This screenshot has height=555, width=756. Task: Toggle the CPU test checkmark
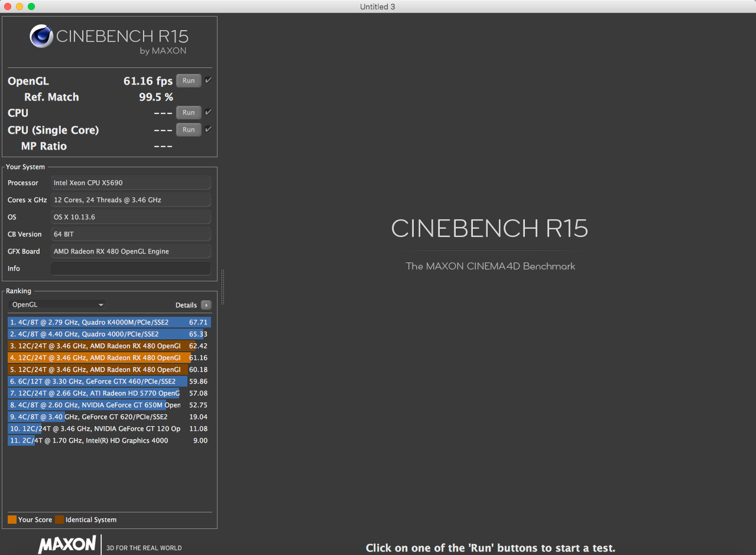(208, 112)
